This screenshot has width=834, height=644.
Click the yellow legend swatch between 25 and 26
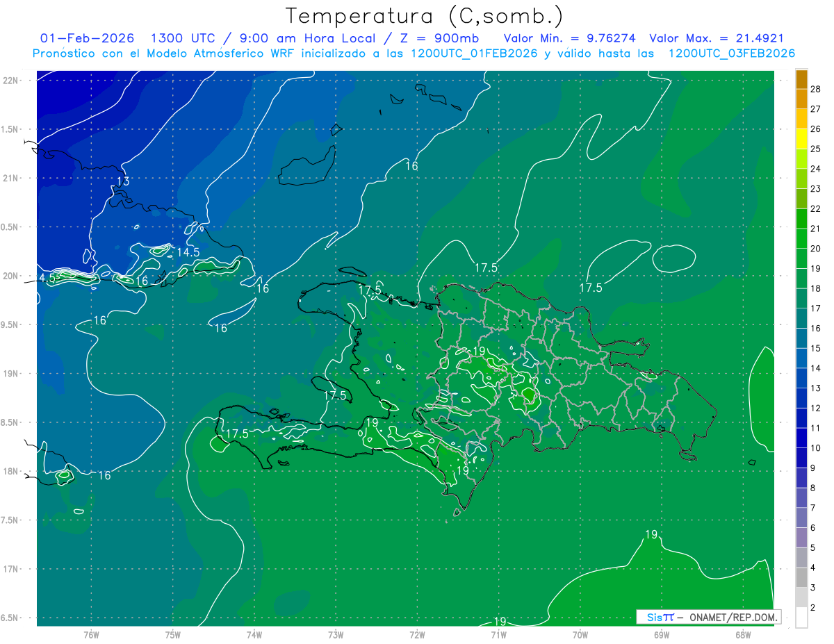801,139
